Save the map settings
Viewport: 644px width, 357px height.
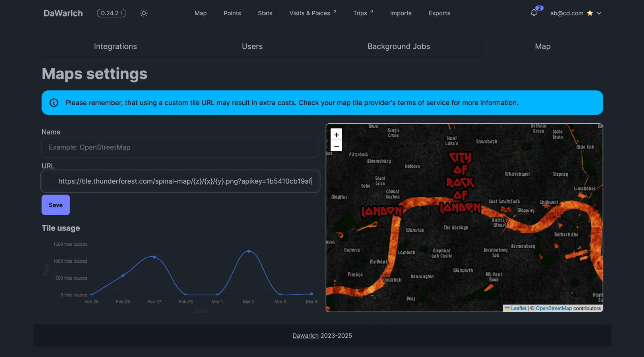coord(56,205)
